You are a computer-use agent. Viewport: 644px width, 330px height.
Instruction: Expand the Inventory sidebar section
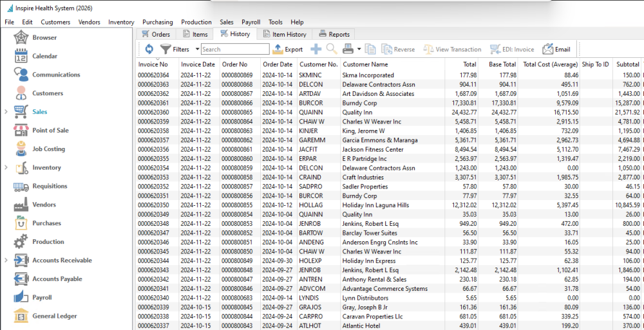click(6, 167)
